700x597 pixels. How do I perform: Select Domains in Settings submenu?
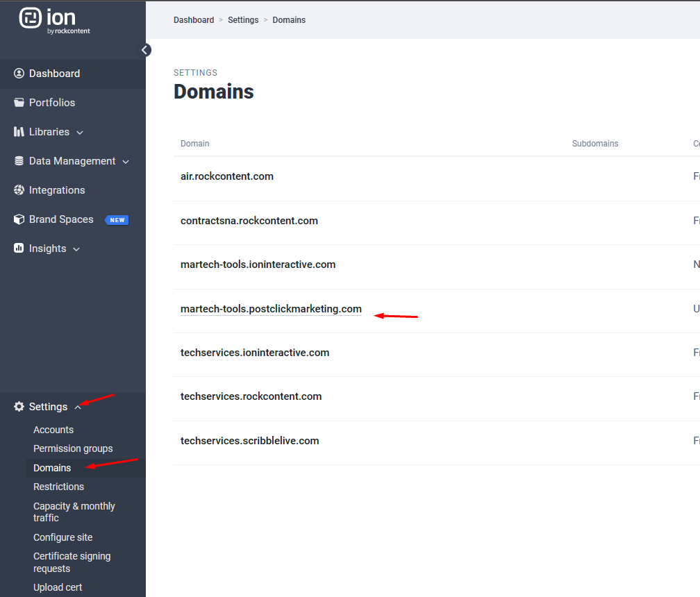[52, 468]
